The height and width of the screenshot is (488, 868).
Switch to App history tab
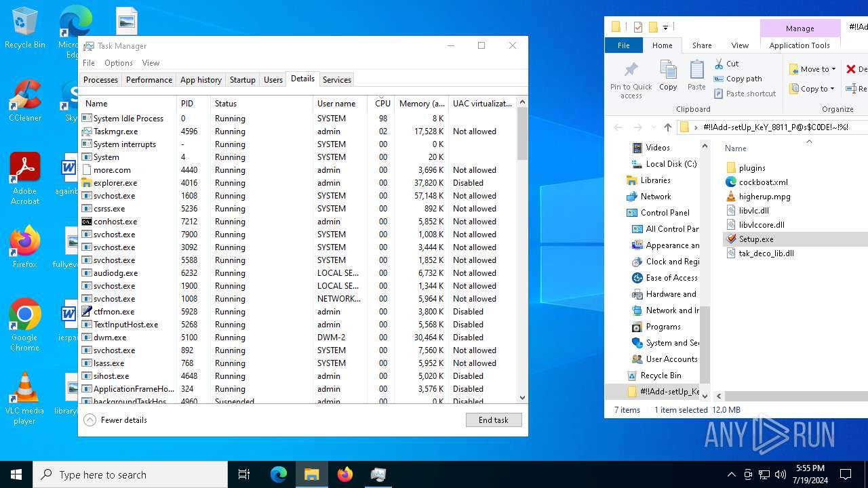pos(201,79)
